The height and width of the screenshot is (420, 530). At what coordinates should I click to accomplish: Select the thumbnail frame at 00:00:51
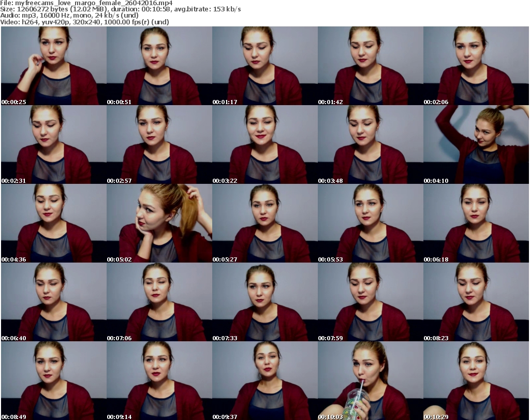159,66
